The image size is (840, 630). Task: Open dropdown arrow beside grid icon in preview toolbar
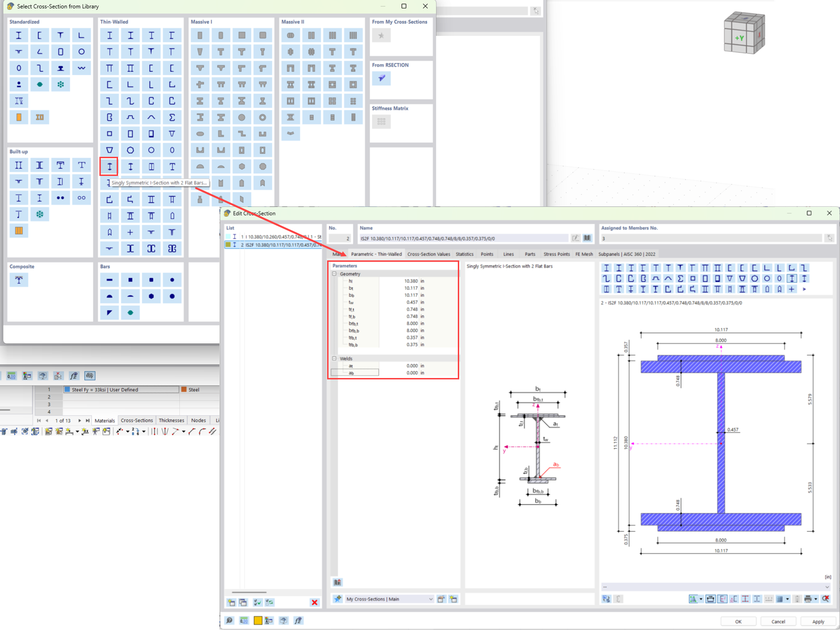(x=787, y=599)
